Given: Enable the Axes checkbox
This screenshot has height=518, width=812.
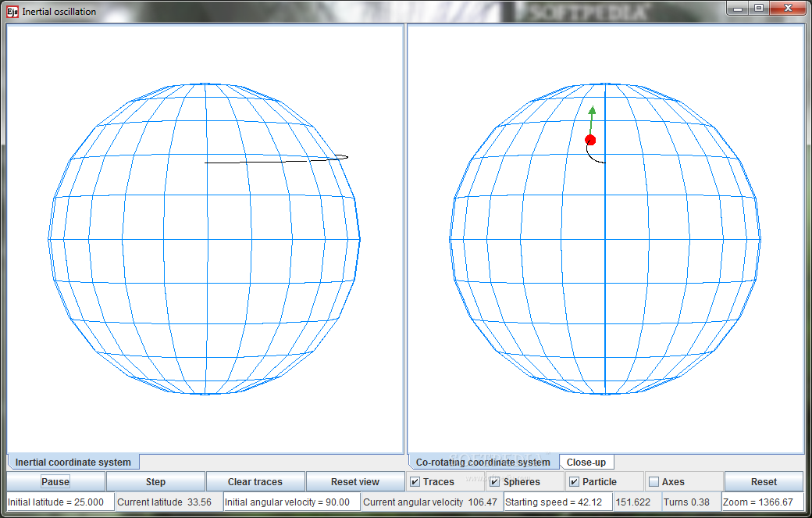Looking at the screenshot, I should tap(654, 482).
